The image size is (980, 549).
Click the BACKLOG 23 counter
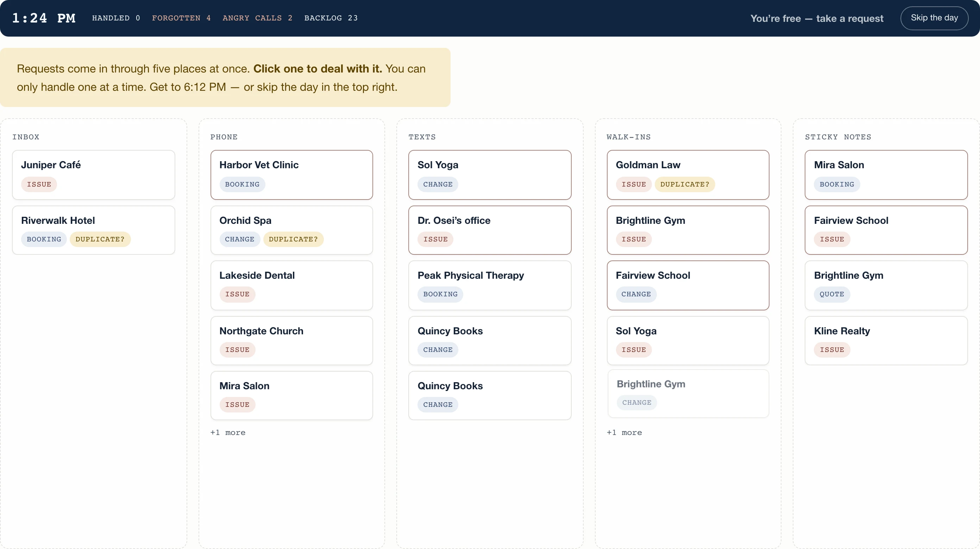click(x=331, y=18)
